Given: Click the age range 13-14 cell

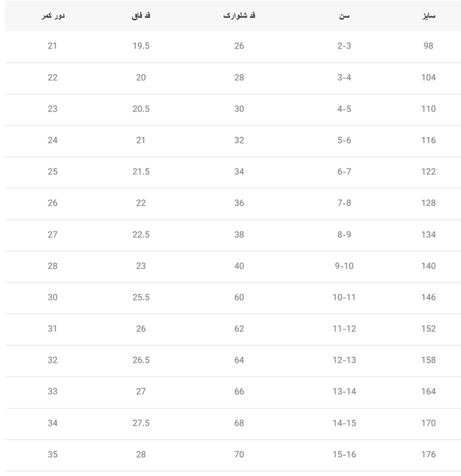Looking at the screenshot, I should click(x=344, y=391).
